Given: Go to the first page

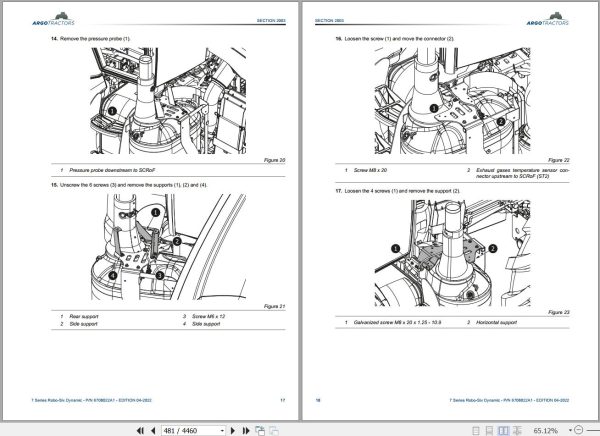Looking at the screenshot, I should [x=140, y=431].
